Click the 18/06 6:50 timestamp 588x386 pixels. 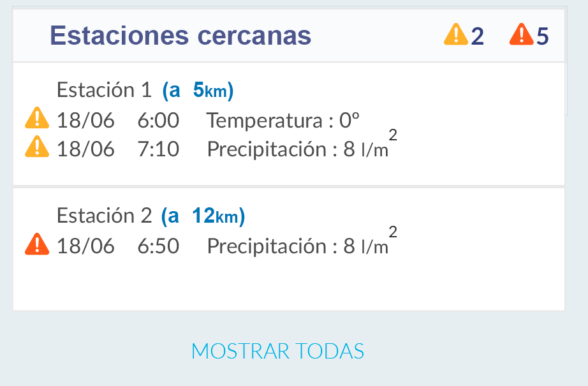118,246
